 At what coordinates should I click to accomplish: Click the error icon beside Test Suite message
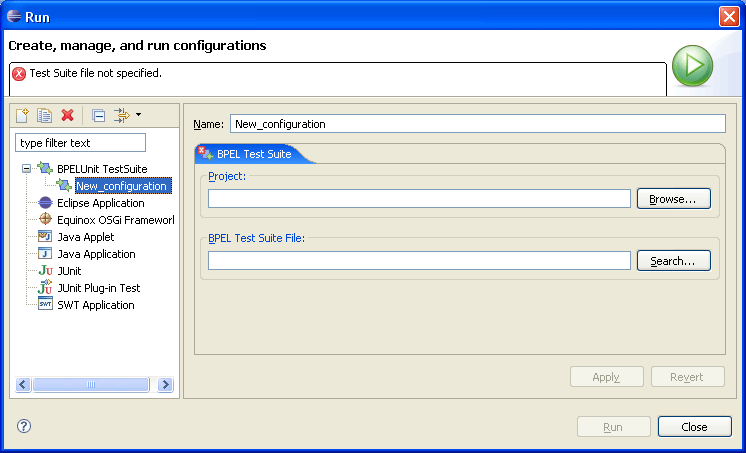(19, 73)
